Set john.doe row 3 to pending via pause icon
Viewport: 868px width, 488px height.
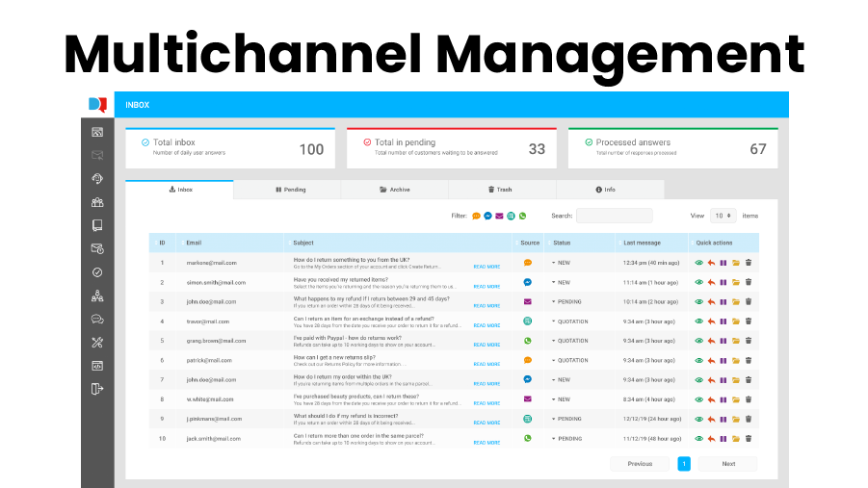[723, 302]
